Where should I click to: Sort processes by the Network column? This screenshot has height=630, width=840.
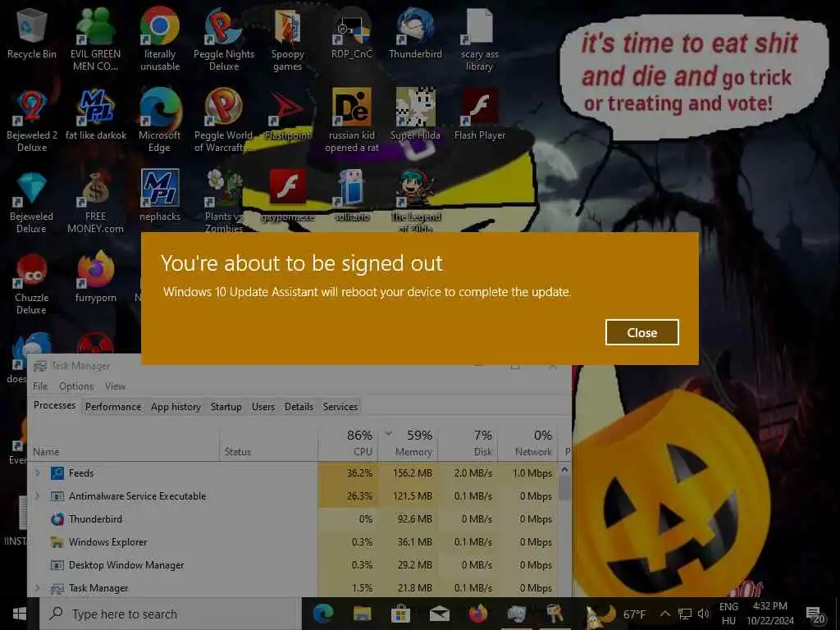tap(527, 444)
